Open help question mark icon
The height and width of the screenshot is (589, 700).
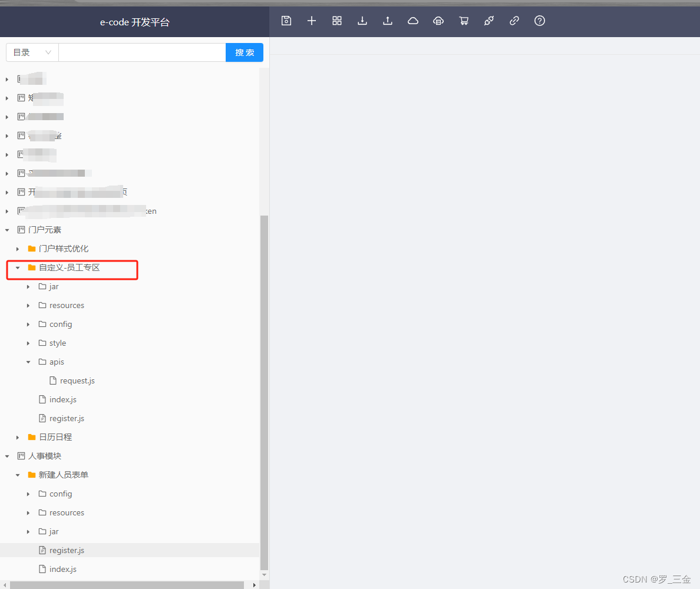[540, 21]
